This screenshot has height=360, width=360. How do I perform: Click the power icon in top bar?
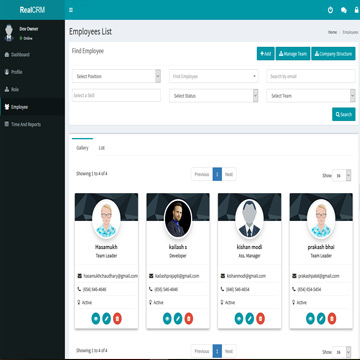(x=330, y=10)
